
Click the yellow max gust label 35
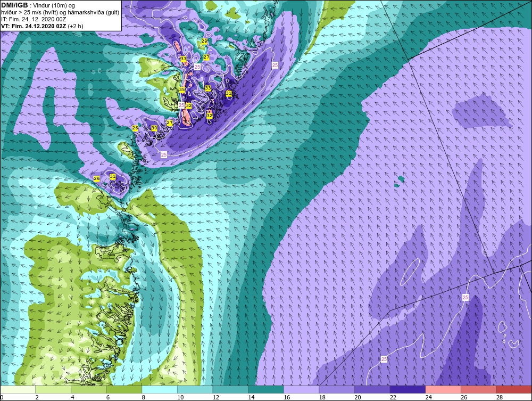point(182,89)
